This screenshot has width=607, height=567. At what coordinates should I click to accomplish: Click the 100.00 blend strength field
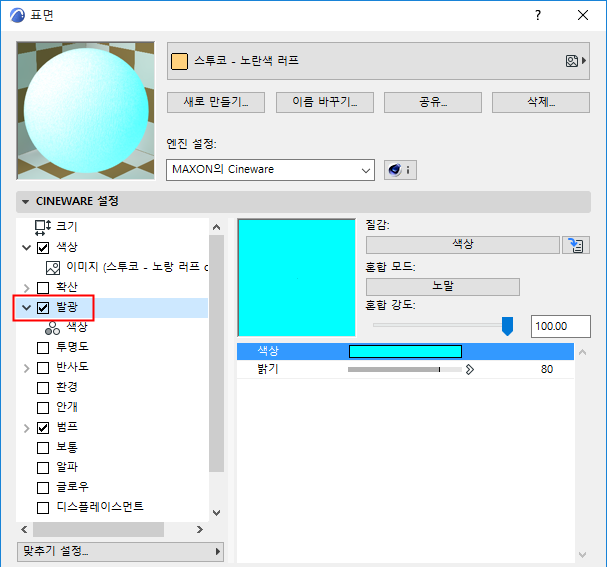pos(561,326)
